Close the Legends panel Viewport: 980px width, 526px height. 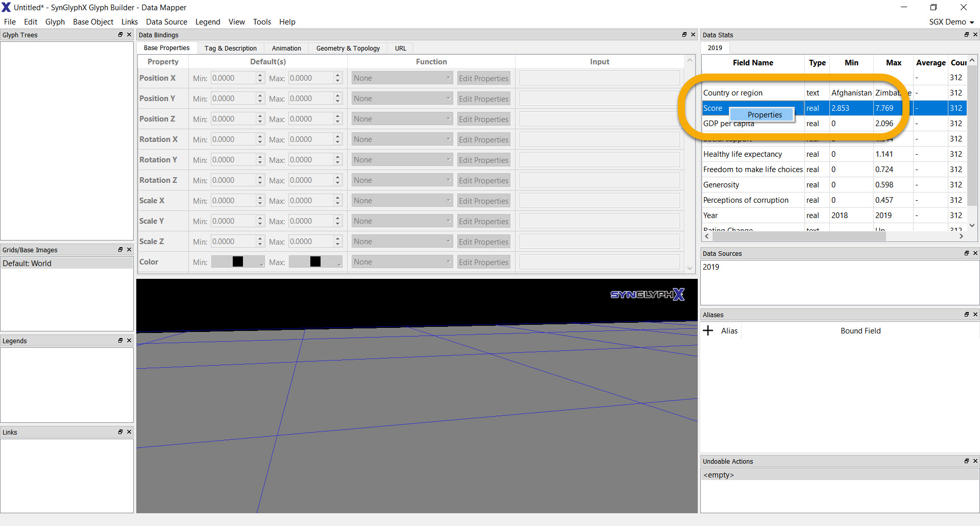coord(129,341)
